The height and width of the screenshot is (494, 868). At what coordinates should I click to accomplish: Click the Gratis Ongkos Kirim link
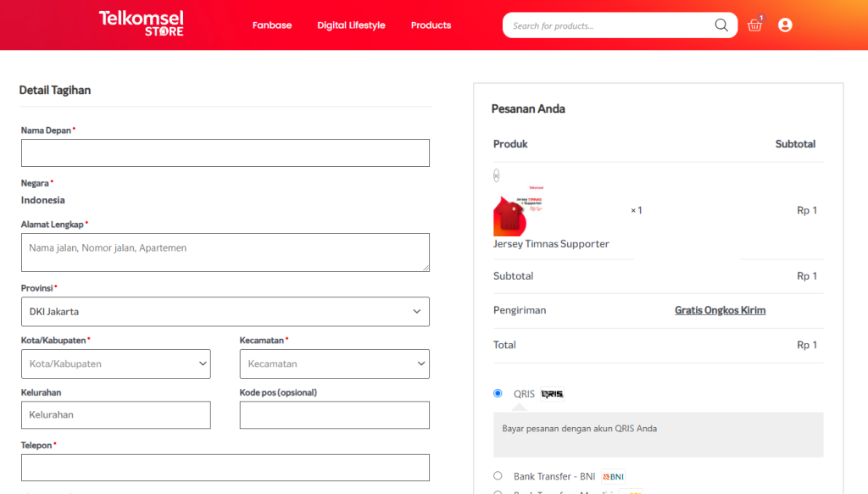720,310
